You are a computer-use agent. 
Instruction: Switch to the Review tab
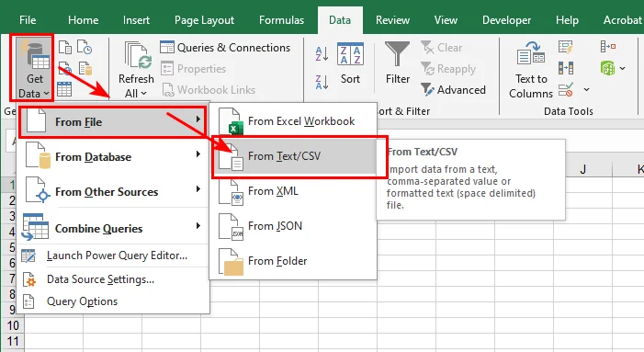pos(392,20)
